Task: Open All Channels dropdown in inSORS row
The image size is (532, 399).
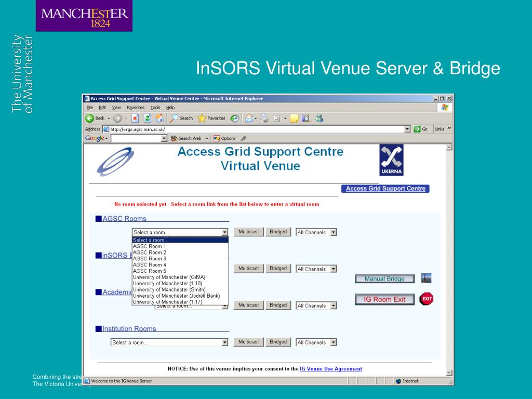Action: (334, 269)
